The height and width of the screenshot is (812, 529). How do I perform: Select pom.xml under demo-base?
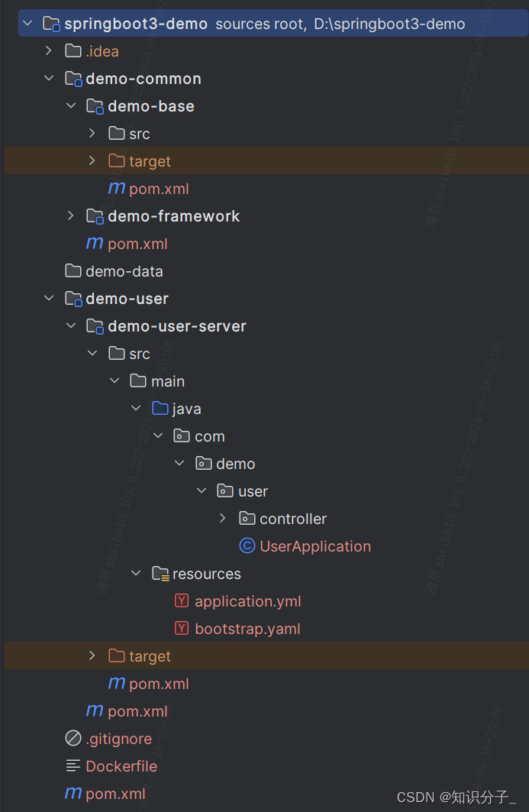point(159,189)
